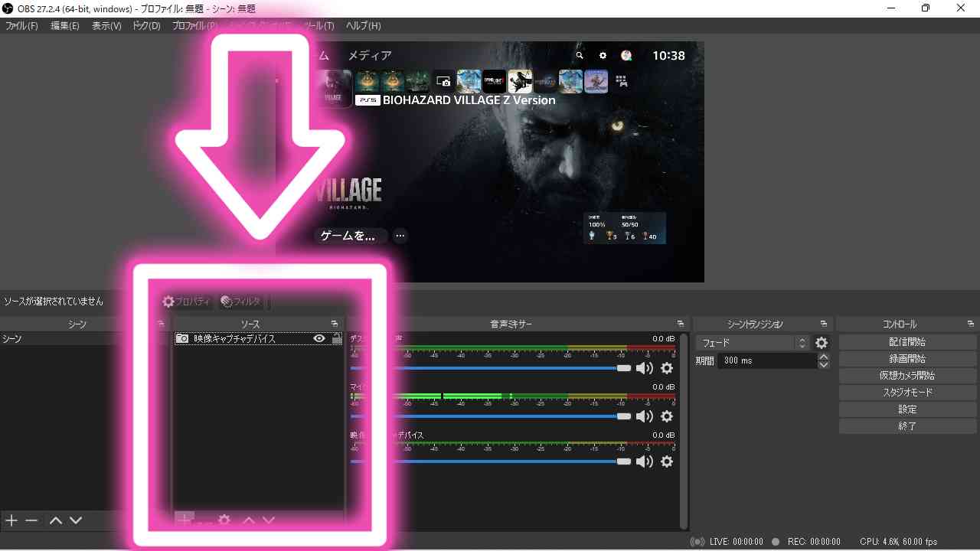
Task: Click the 期間 300 ms duration field
Action: tap(767, 360)
